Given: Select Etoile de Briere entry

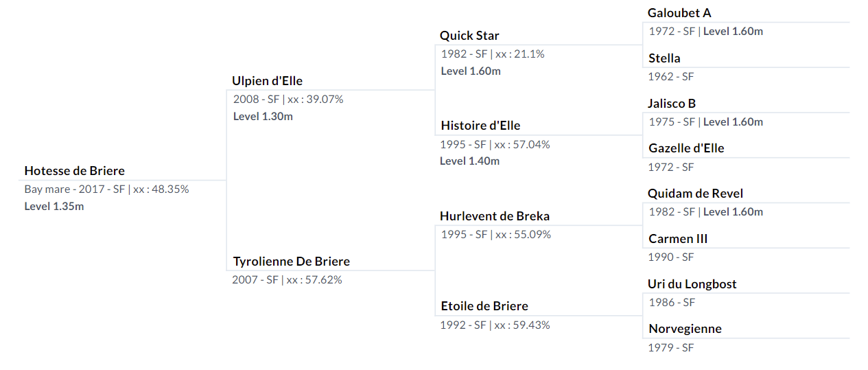Looking at the screenshot, I should 484,306.
